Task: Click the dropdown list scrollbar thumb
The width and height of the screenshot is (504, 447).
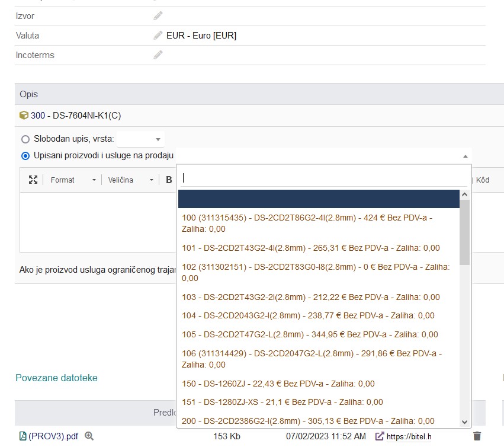Action: pyautogui.click(x=464, y=232)
